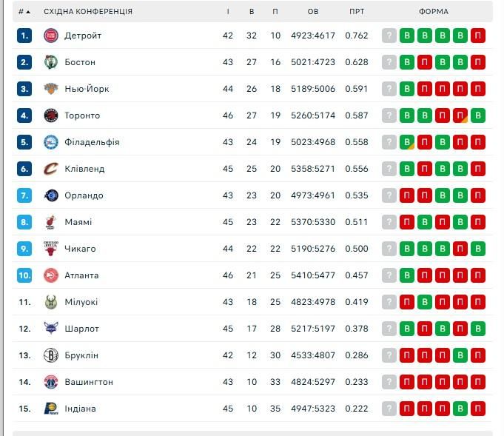
Task: Click the Atlanta Hawks team logo
Action: pyautogui.click(x=50, y=275)
